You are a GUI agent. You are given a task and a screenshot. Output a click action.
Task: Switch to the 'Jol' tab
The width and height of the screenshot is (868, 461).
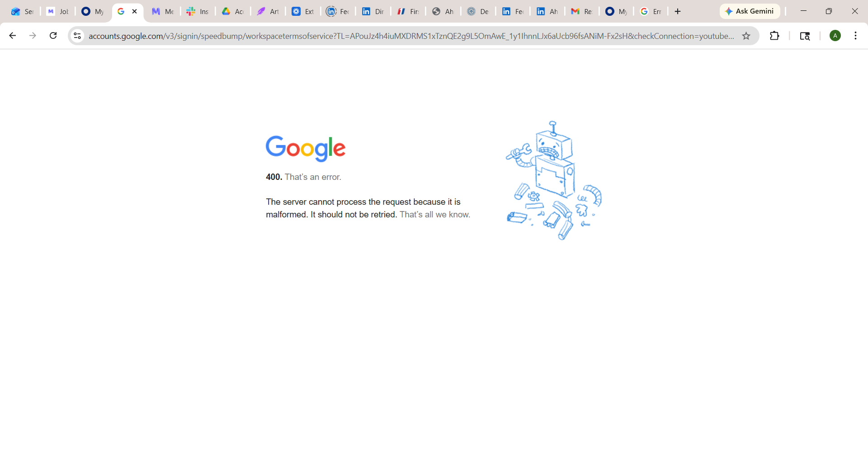57,11
